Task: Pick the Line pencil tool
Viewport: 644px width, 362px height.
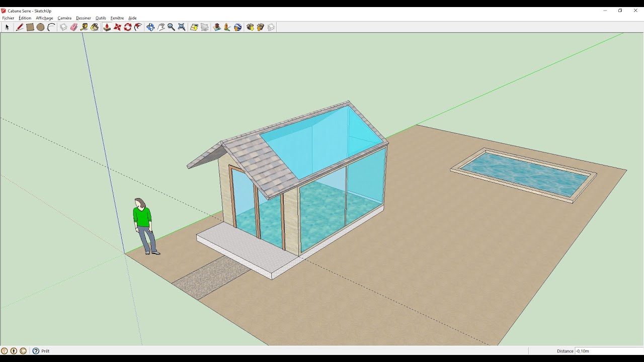Action: 20,27
